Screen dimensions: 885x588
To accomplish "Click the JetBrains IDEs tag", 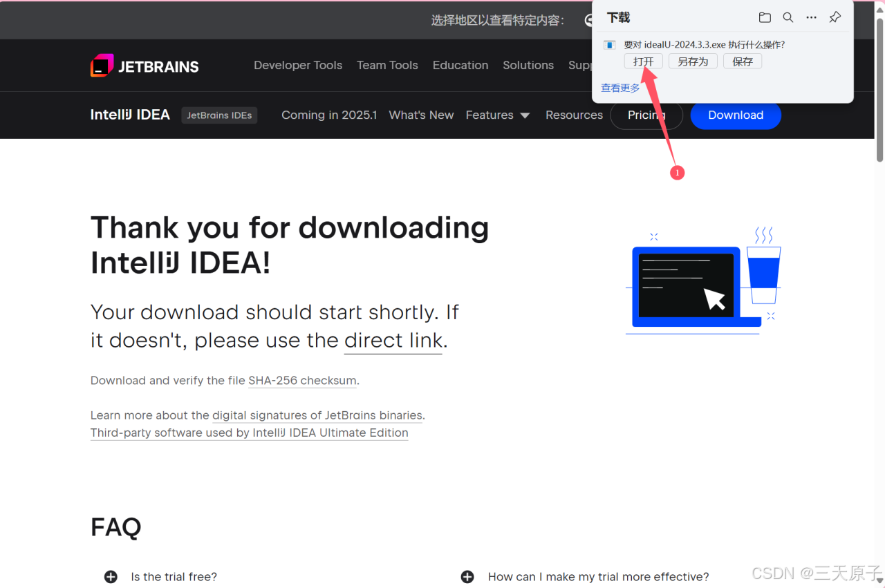I will [x=219, y=115].
